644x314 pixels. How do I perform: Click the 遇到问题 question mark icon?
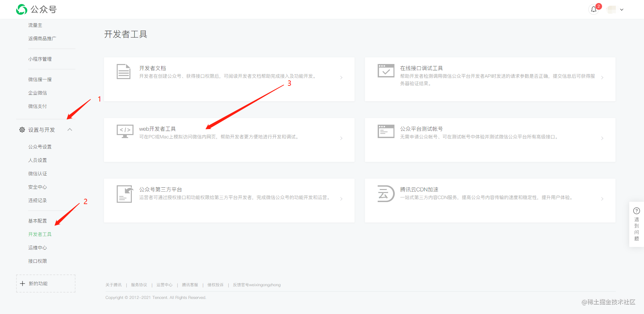[636, 211]
